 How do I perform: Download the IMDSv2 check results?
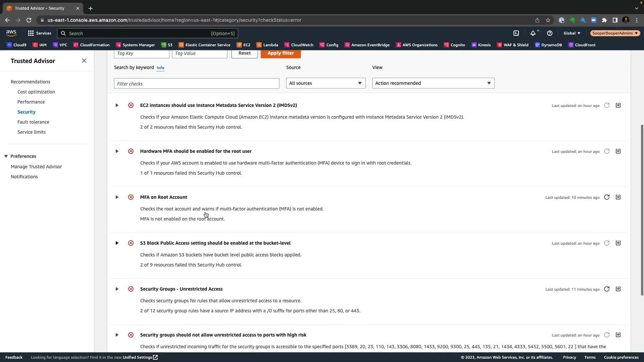click(618, 105)
